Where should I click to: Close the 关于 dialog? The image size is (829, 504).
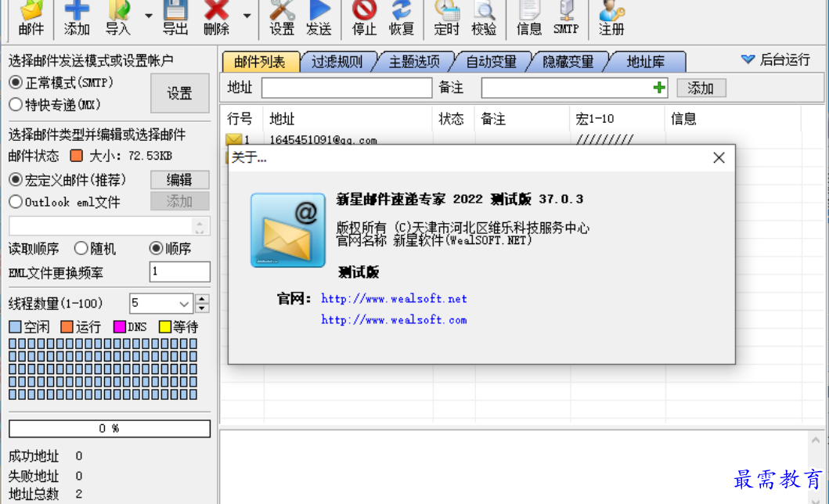719,157
